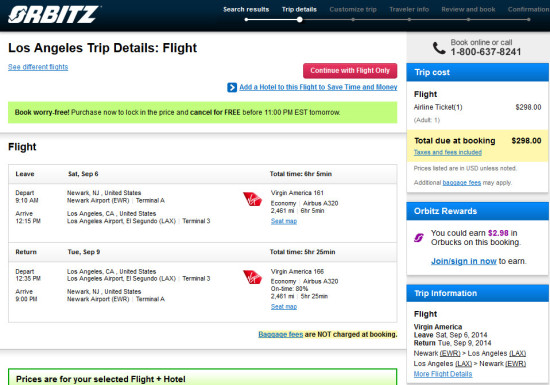Add a Hotel to this Flight link
Screen dimensions: 550x385
point(318,87)
